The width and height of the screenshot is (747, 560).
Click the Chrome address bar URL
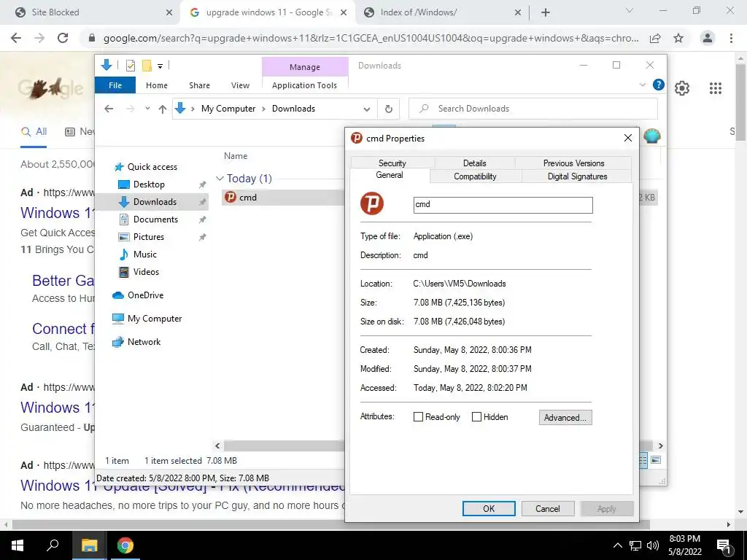[371, 38]
